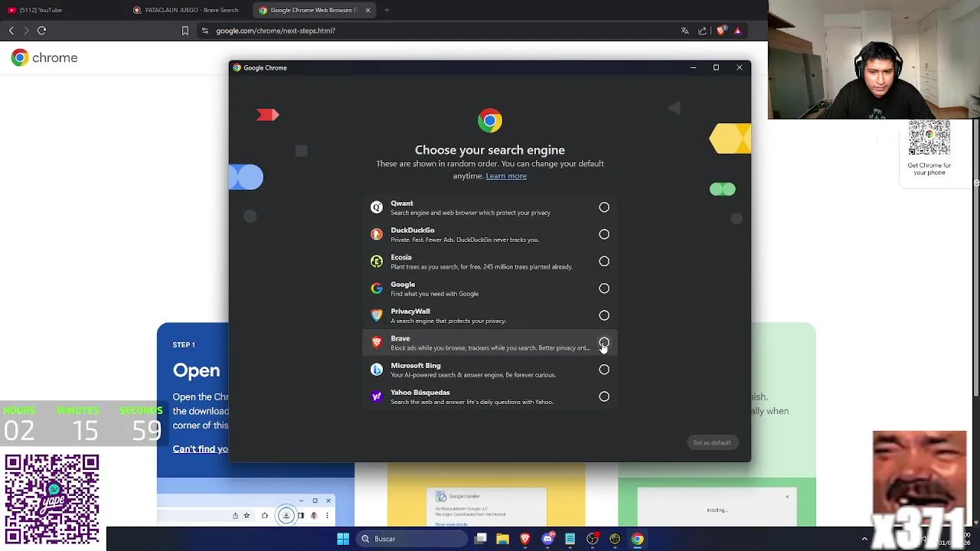Click the large Chrome logo in dialog

[490, 121]
